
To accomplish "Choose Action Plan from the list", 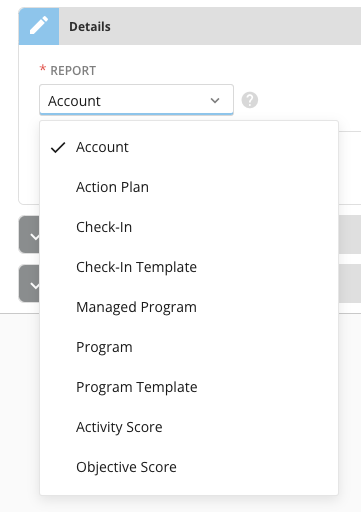I will tap(189, 187).
